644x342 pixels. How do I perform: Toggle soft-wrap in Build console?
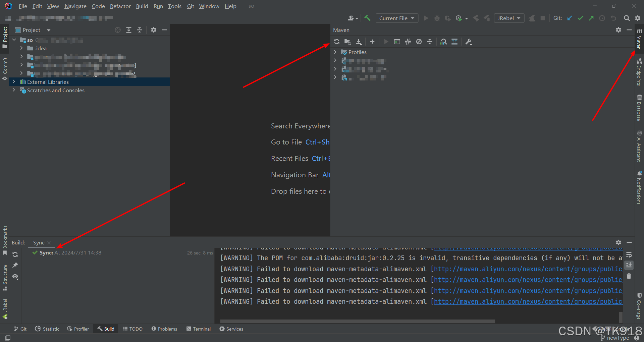629,254
